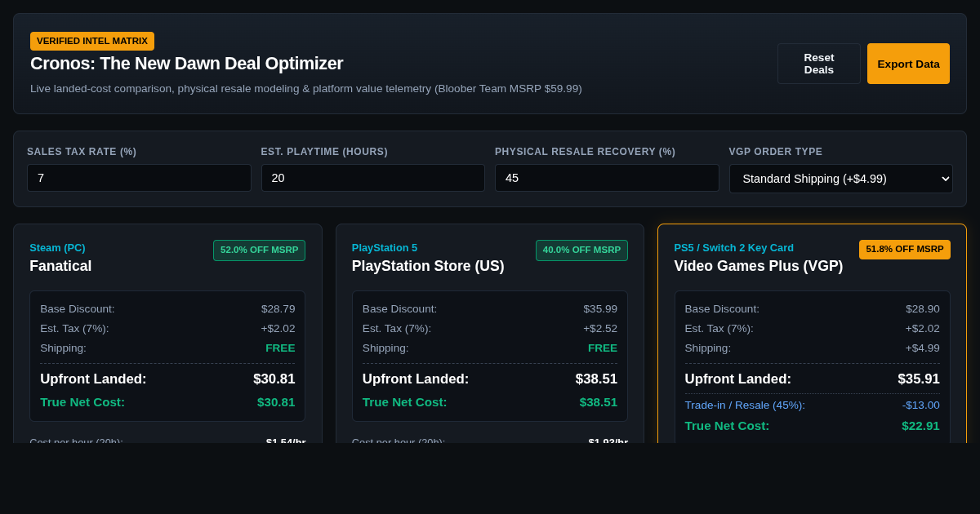The width and height of the screenshot is (980, 514).
Task: Click the Sales Tax Rate (%) label
Action: coord(82,152)
